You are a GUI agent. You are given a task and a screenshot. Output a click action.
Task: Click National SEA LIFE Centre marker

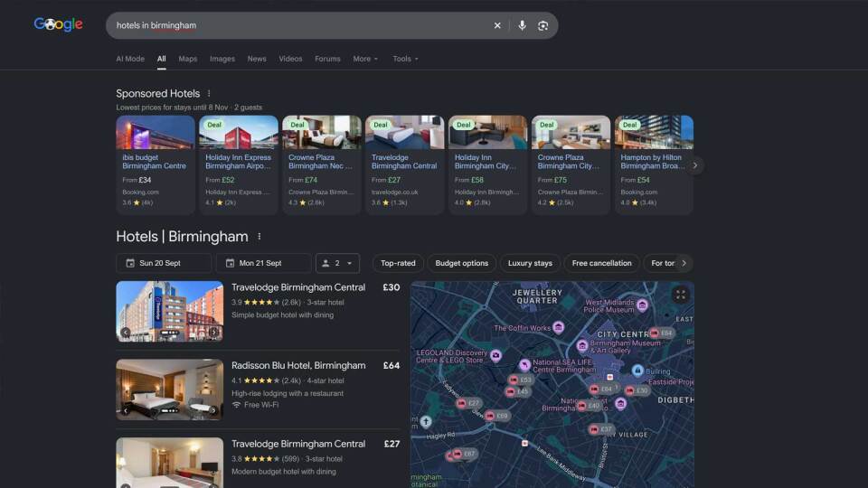(x=524, y=364)
